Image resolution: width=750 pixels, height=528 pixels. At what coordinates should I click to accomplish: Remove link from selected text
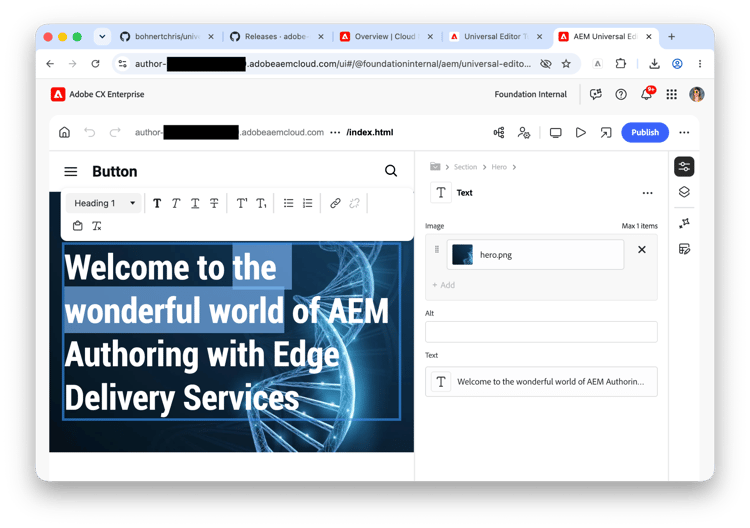tap(354, 203)
